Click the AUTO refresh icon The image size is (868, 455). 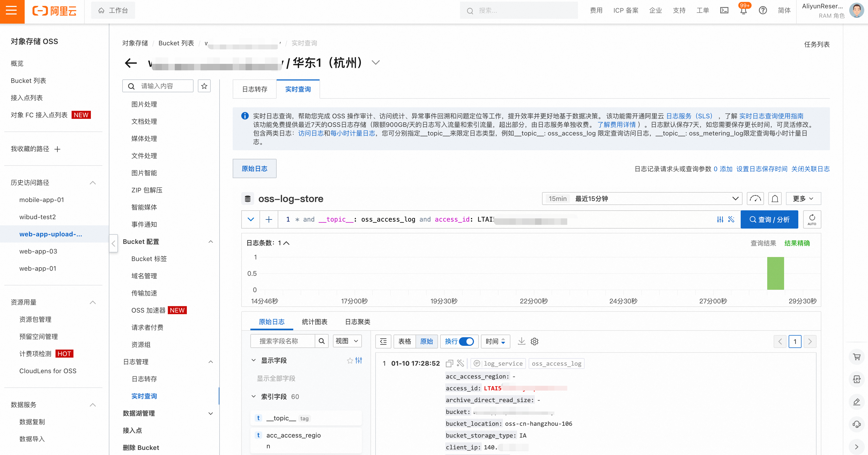[812, 219]
